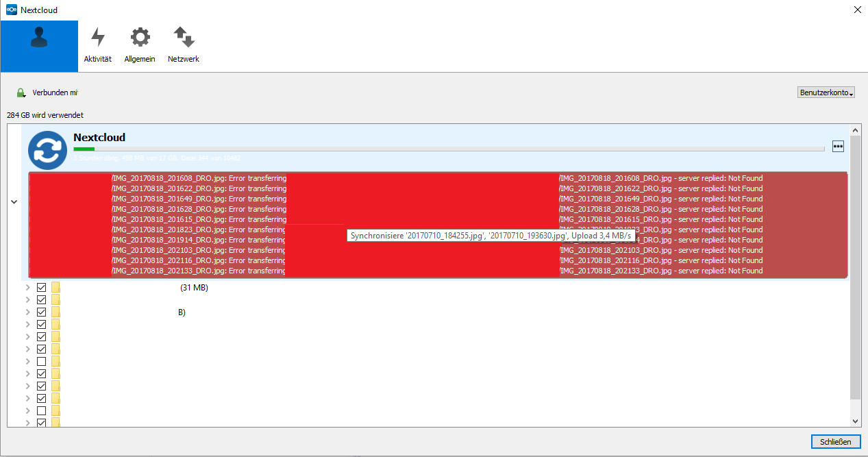Click the '284 GB wird verwendet' text
This screenshot has width=868, height=457.
[45, 115]
